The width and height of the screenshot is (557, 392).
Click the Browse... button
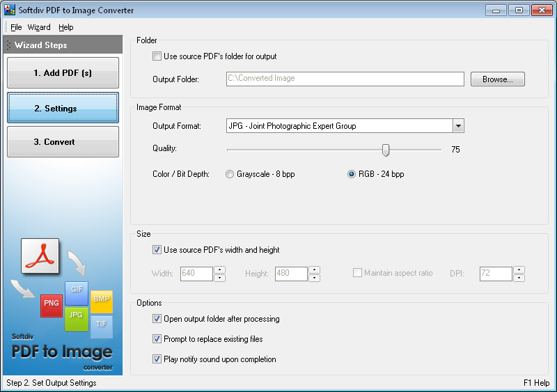[x=497, y=79]
